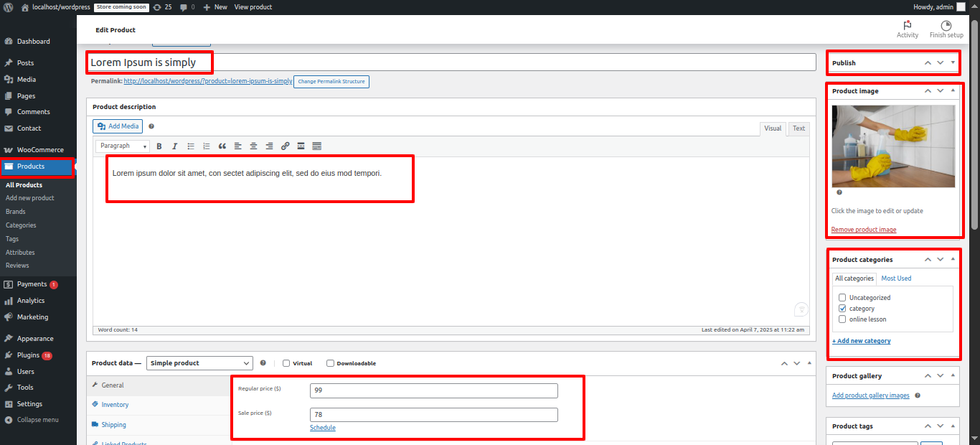Click the align center icon

[x=253, y=146]
